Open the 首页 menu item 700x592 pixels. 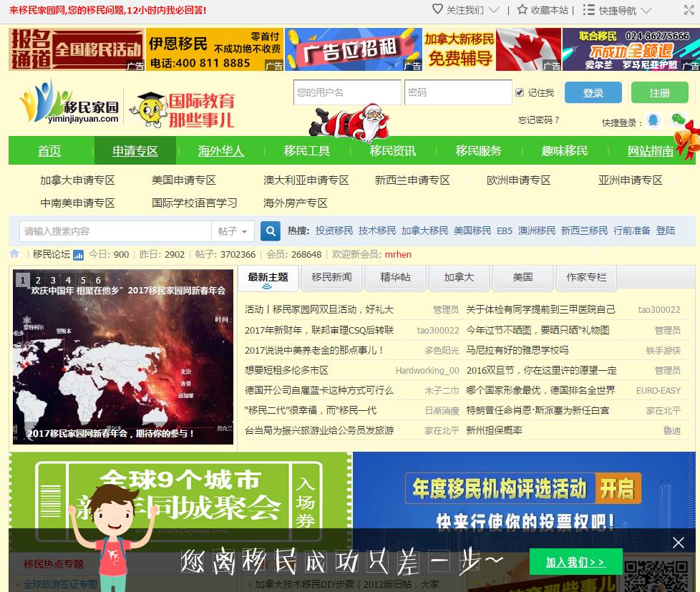coord(49,151)
